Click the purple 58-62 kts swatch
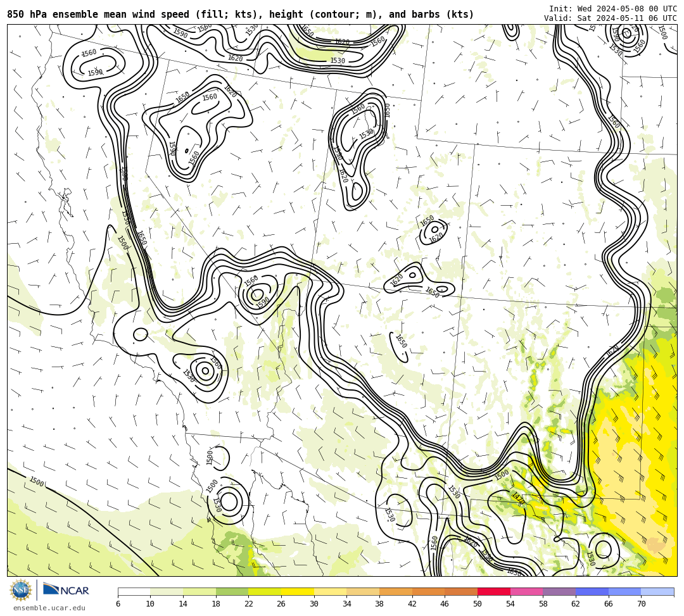Viewport: 684px width, 616px height. point(559,591)
